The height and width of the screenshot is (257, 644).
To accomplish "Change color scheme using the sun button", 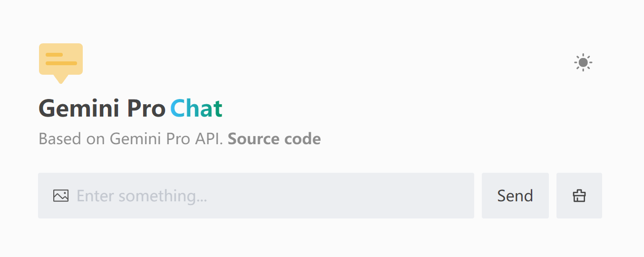I will click(583, 63).
